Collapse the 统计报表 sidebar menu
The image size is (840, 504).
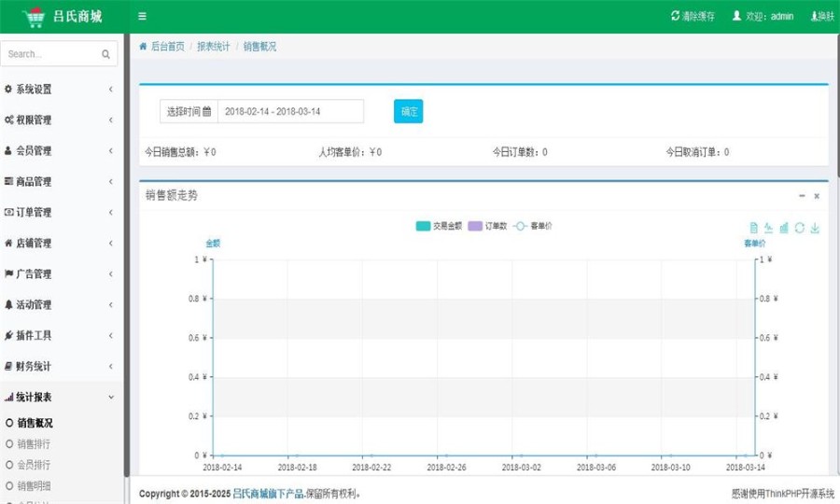tap(60, 398)
